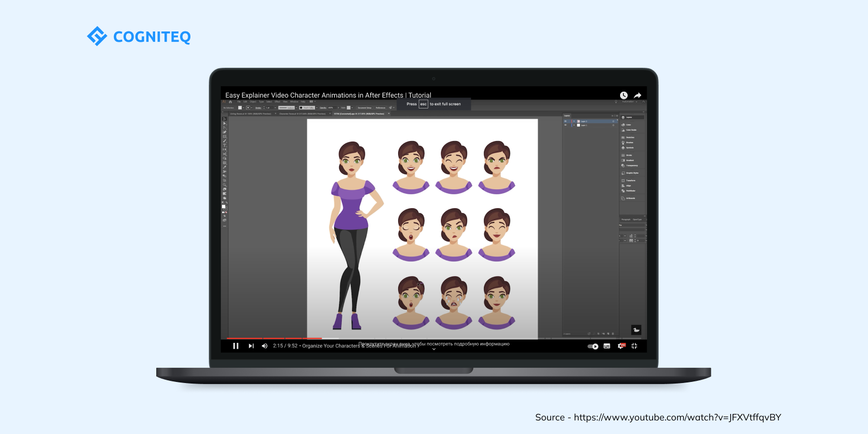Expand Layer 2 disclosure arrow

pos(574,121)
